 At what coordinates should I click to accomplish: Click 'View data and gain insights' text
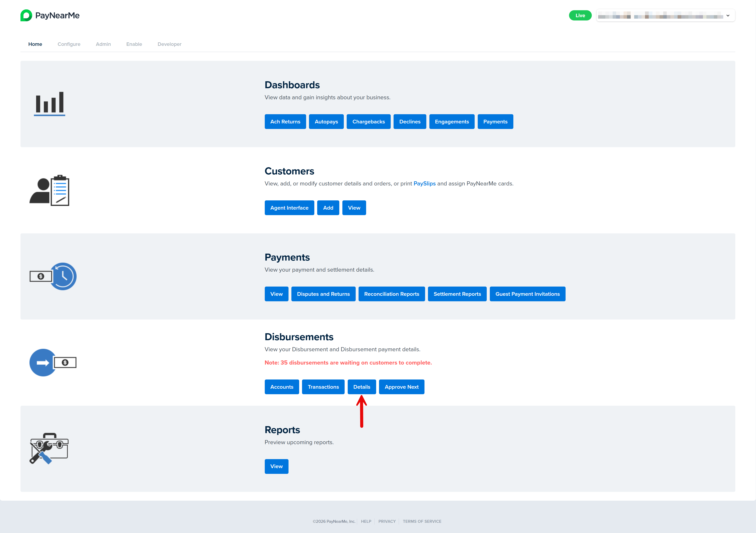[x=327, y=97]
